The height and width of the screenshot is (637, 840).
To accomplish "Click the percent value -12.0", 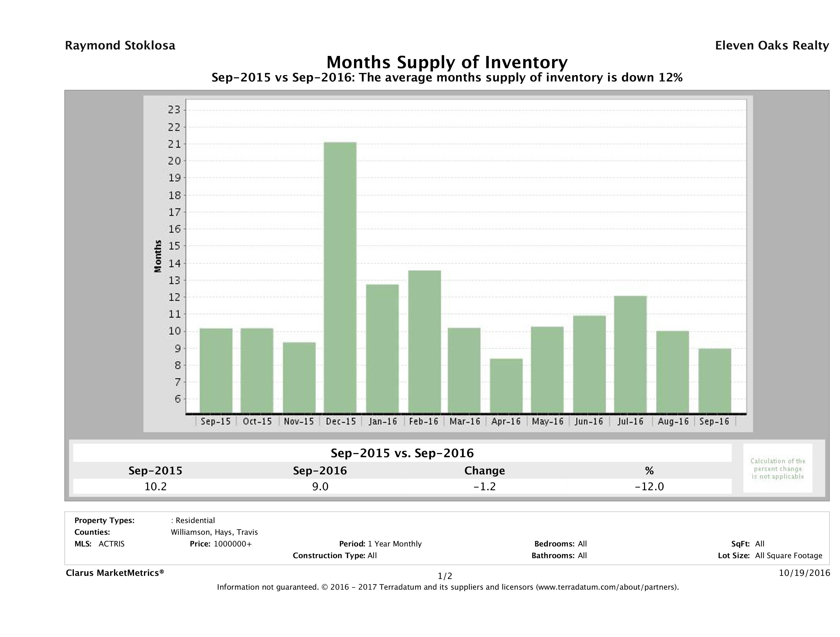I will pyautogui.click(x=649, y=486).
